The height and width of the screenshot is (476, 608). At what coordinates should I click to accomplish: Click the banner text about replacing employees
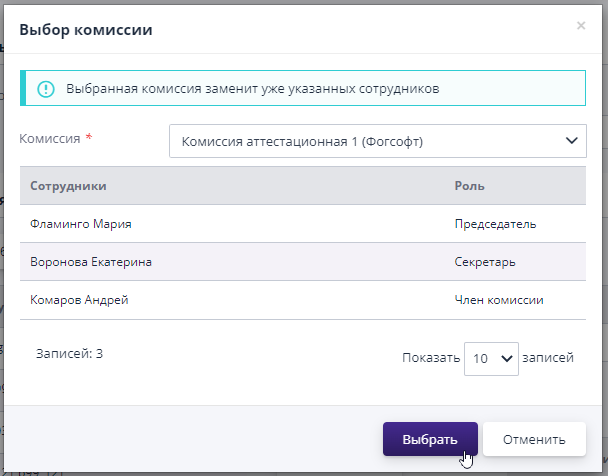tap(253, 88)
